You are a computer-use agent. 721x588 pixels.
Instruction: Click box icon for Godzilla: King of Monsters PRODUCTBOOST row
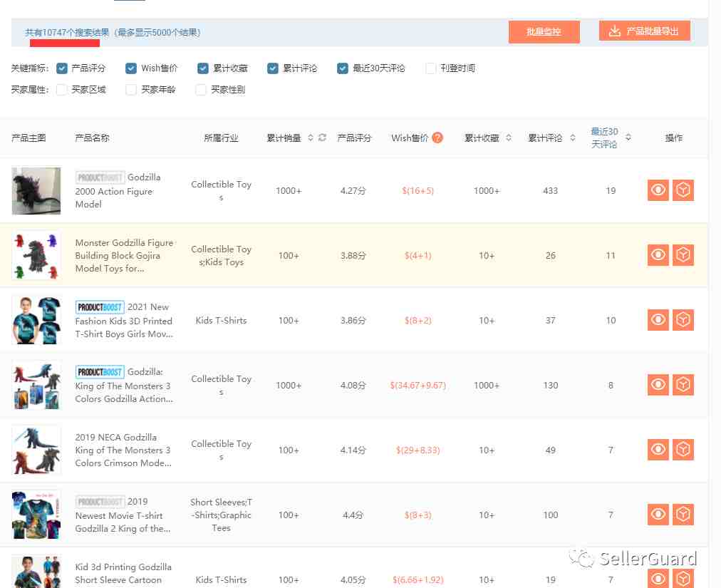[x=683, y=385]
